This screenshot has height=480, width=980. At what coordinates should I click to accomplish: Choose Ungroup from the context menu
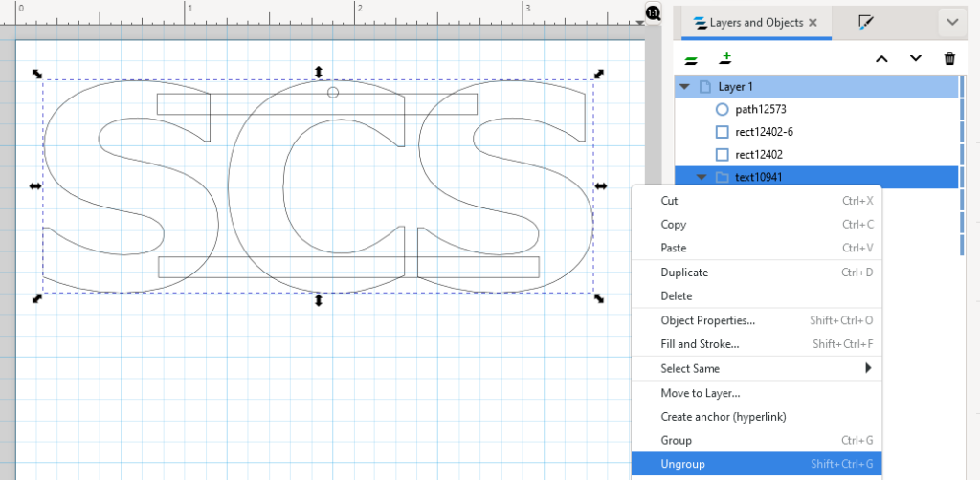point(683,465)
